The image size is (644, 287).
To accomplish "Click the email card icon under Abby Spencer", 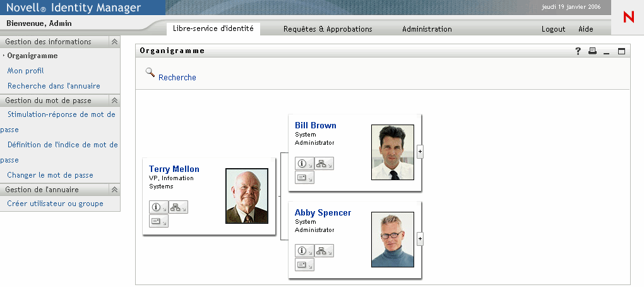I will click(x=304, y=264).
